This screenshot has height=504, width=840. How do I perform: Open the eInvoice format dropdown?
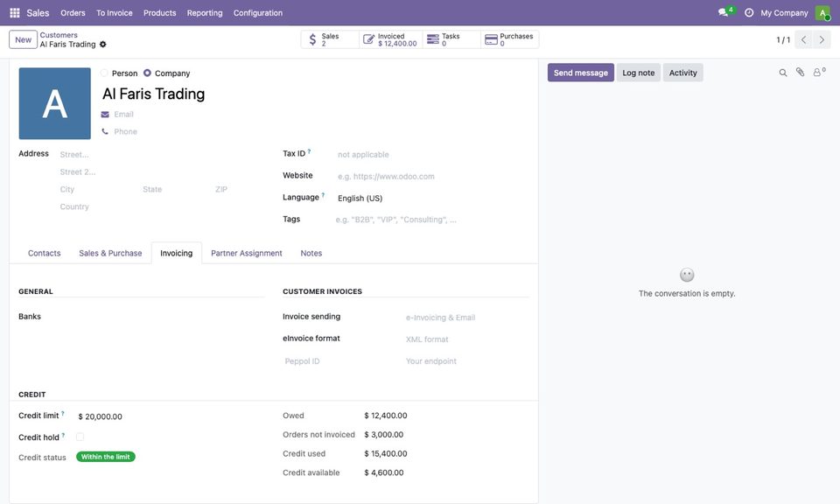465,339
